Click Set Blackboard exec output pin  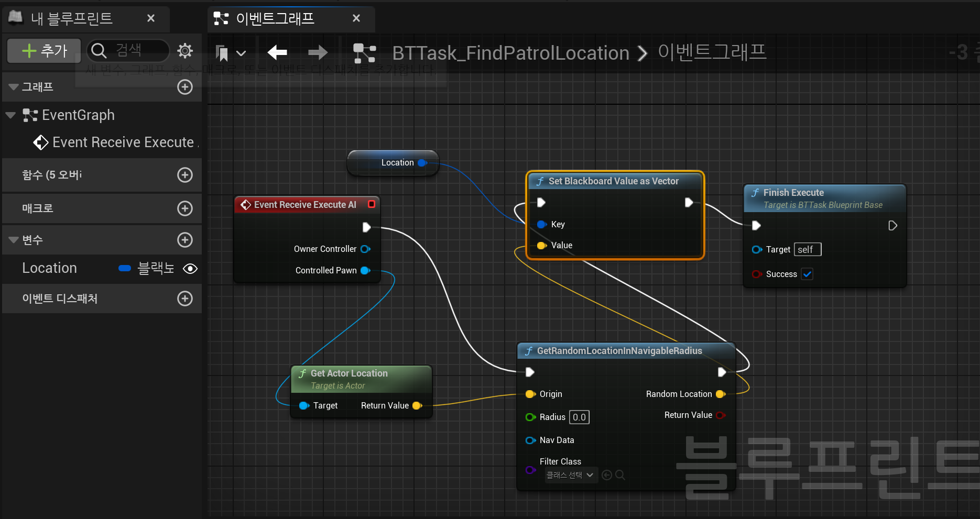pyautogui.click(x=689, y=203)
